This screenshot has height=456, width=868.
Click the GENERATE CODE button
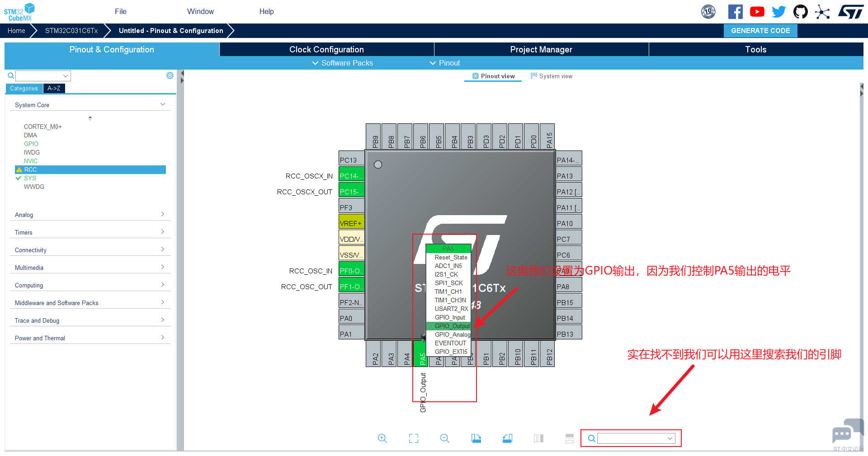(x=760, y=31)
